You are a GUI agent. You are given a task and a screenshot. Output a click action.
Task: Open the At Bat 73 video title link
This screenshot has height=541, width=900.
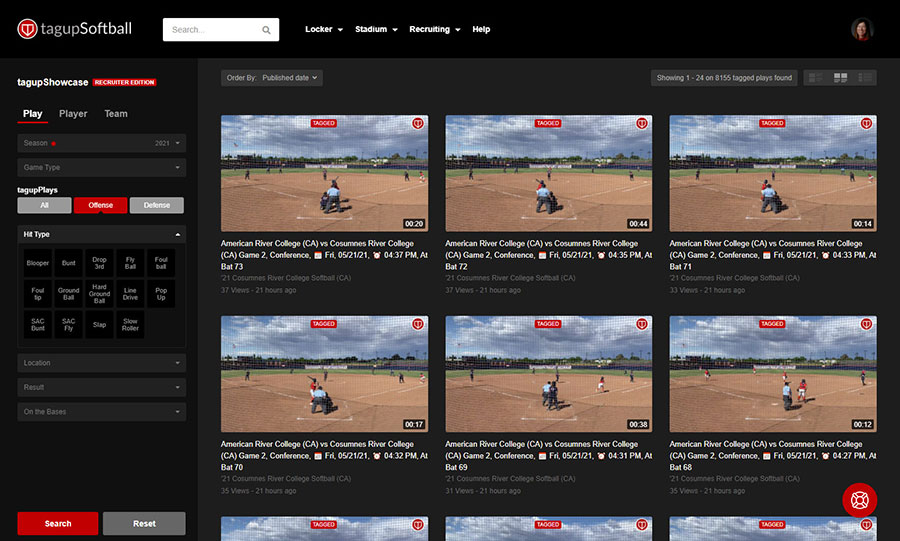click(x=324, y=255)
